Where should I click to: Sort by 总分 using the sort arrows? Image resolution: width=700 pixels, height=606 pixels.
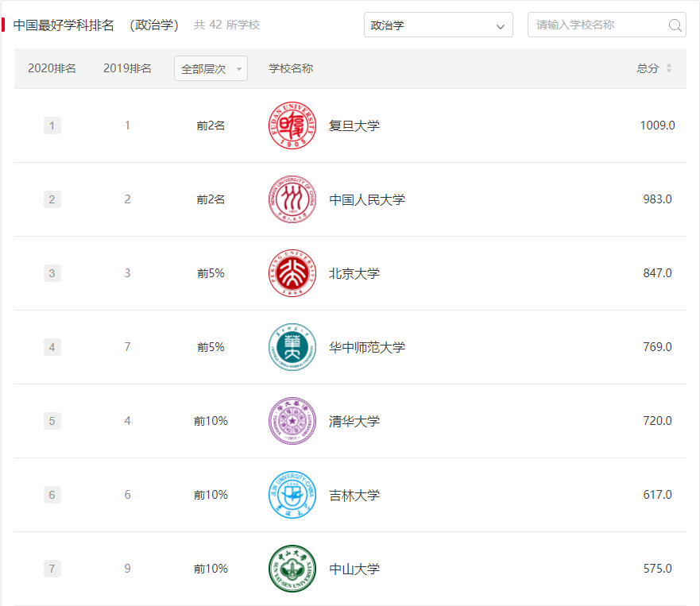click(x=668, y=69)
